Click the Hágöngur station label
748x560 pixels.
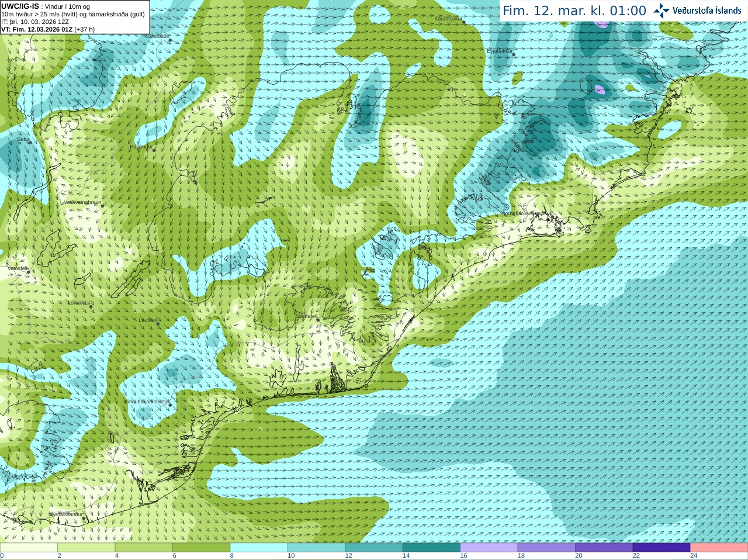(141, 147)
